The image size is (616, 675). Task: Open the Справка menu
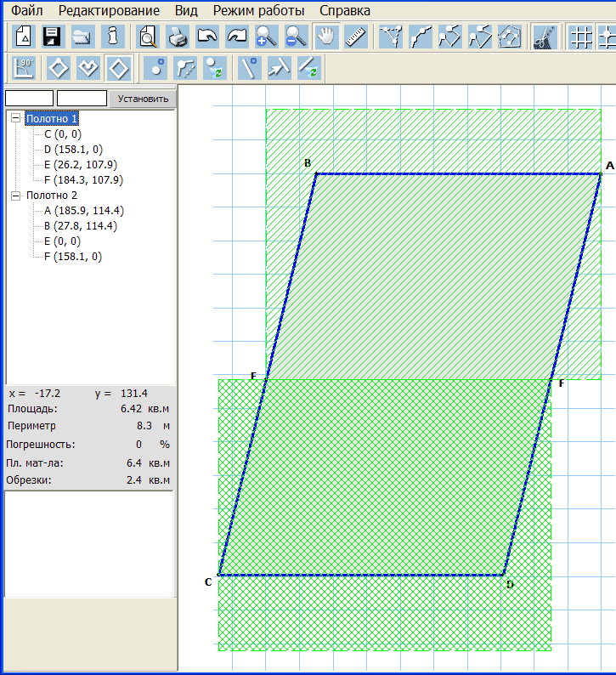pyautogui.click(x=345, y=10)
